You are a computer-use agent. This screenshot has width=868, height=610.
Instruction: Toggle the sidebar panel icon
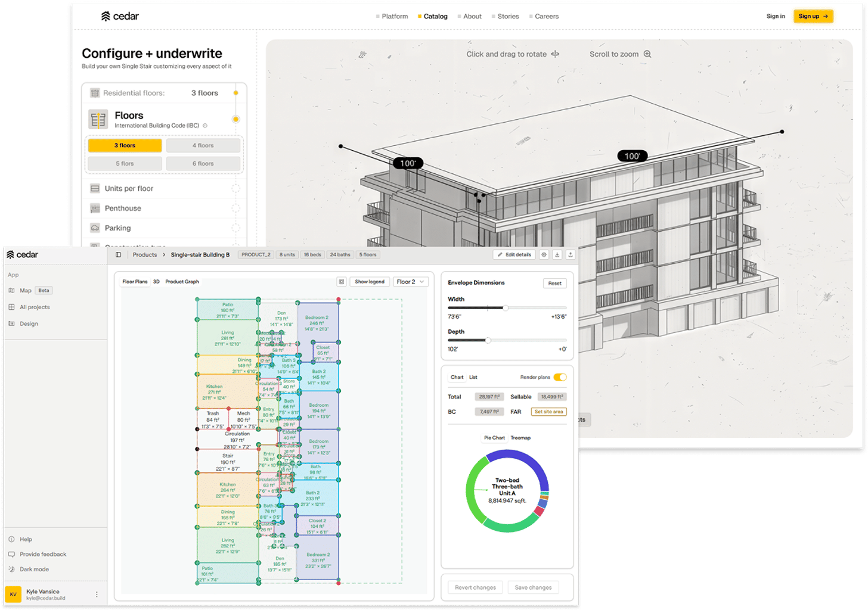118,255
